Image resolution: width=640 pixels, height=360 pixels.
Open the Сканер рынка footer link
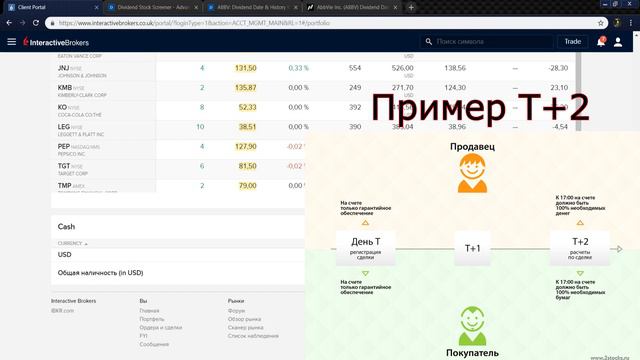tap(245, 328)
